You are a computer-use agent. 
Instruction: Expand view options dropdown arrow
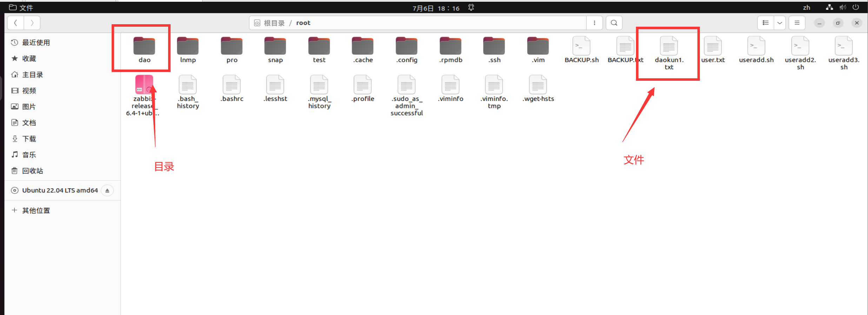click(780, 23)
